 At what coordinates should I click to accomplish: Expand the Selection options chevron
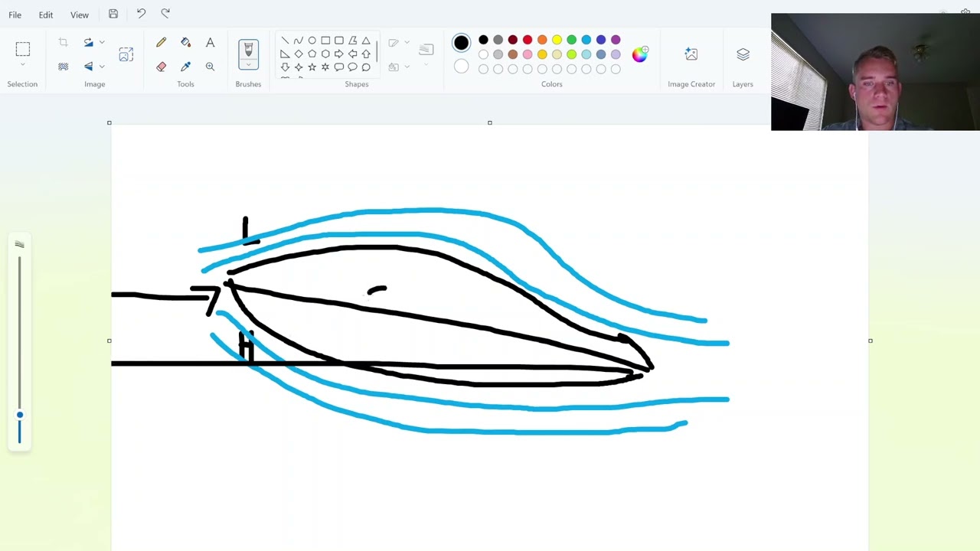coord(22,64)
